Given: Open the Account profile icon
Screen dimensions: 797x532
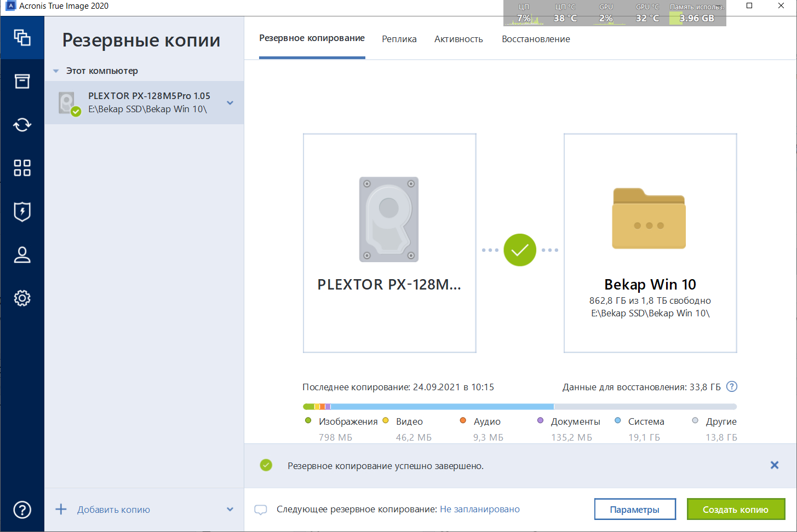Looking at the screenshot, I should [22, 255].
